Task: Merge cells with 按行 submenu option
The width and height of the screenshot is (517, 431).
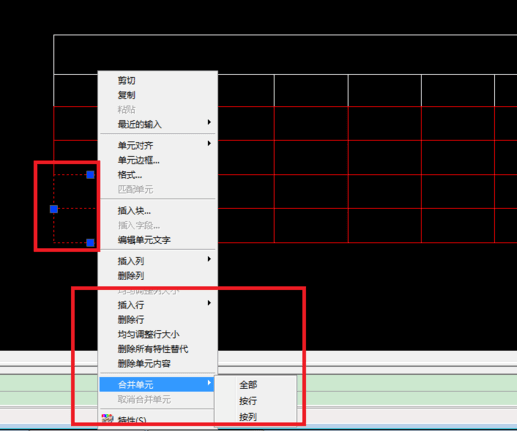Action: click(x=248, y=401)
